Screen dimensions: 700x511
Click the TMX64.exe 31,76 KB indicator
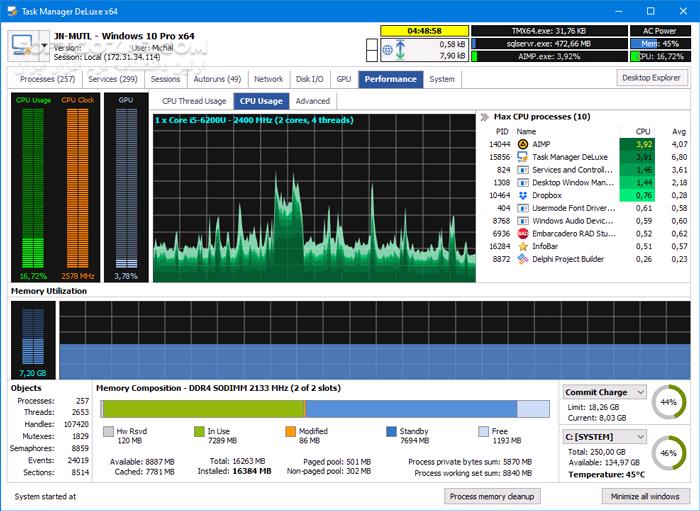tap(549, 31)
